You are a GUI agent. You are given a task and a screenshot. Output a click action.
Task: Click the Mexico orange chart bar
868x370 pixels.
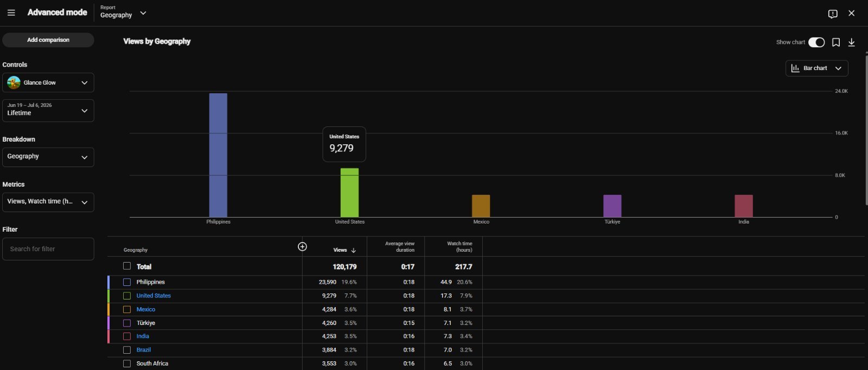tap(481, 206)
